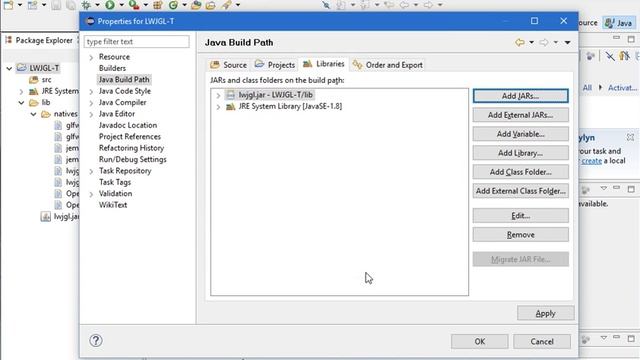Click into the 'type filter text' field
640x360 pixels.
click(x=136, y=42)
